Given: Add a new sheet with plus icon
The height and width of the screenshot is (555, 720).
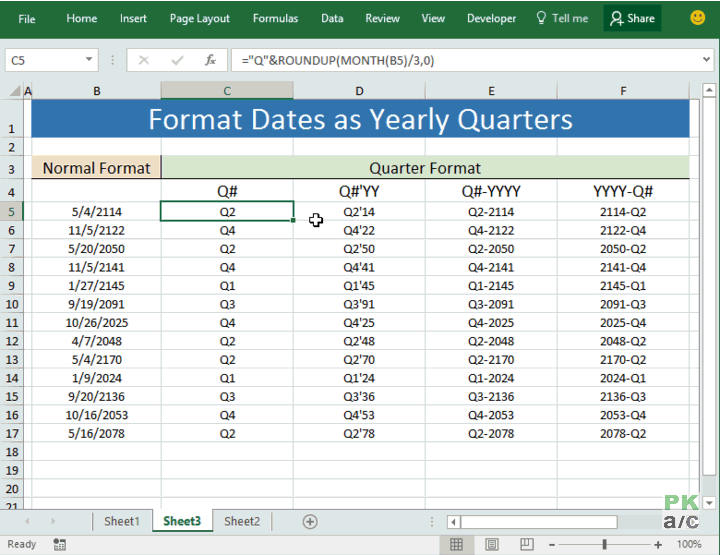Looking at the screenshot, I should tap(310, 522).
